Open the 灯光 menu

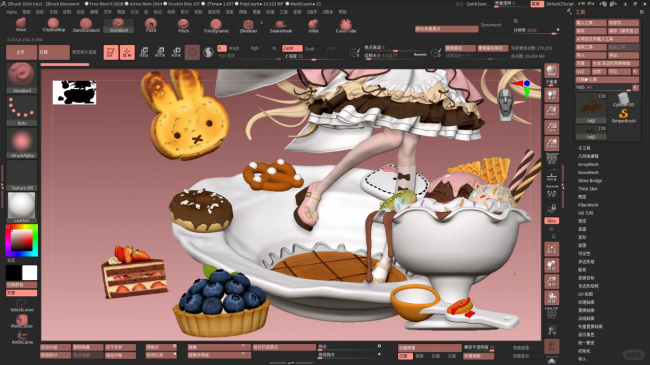coord(135,12)
